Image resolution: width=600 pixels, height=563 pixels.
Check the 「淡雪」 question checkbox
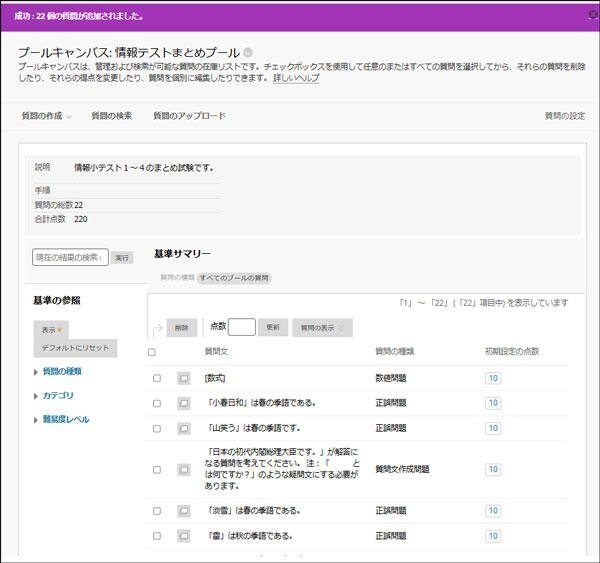[x=157, y=511]
